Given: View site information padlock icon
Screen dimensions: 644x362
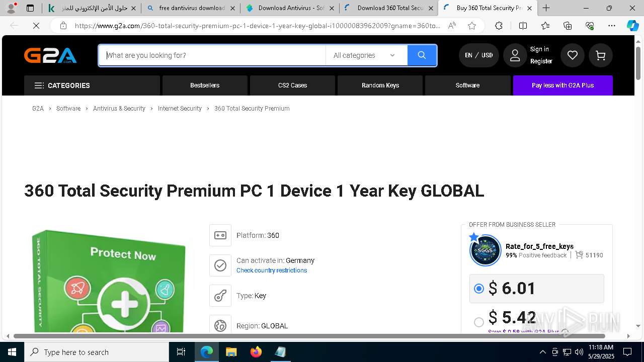Looking at the screenshot, I should [x=63, y=26].
